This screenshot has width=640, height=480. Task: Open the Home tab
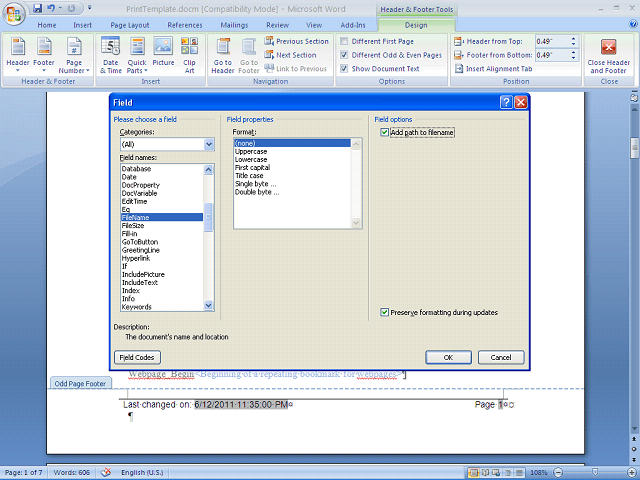click(x=47, y=25)
